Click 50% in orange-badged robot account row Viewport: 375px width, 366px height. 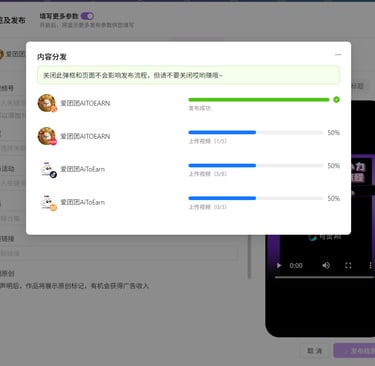click(x=333, y=198)
